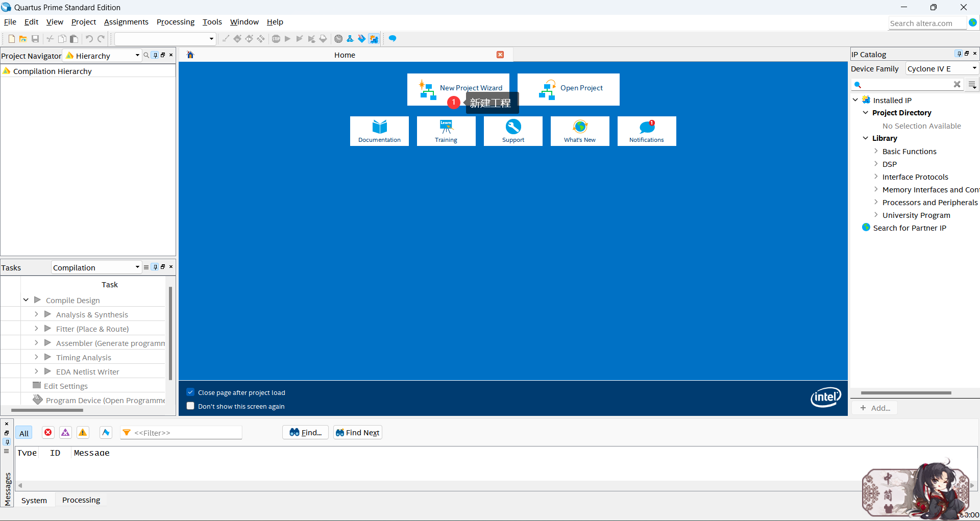Click the Open Project button
This screenshot has height=521, width=980.
[x=569, y=89]
